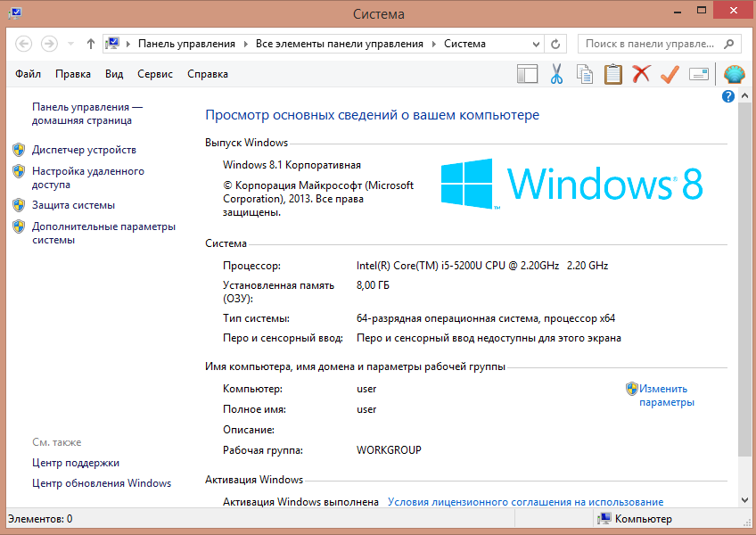The height and width of the screenshot is (535, 756).
Task: Click Все элементы панели управления breadcrumb
Action: pos(340,44)
